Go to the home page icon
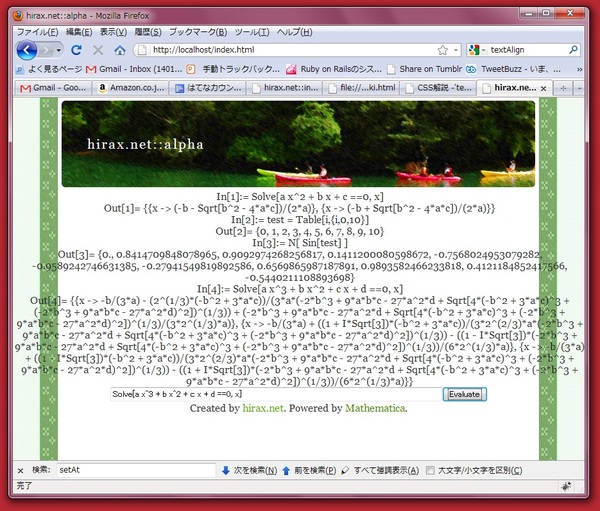600x511 pixels. tap(120, 50)
